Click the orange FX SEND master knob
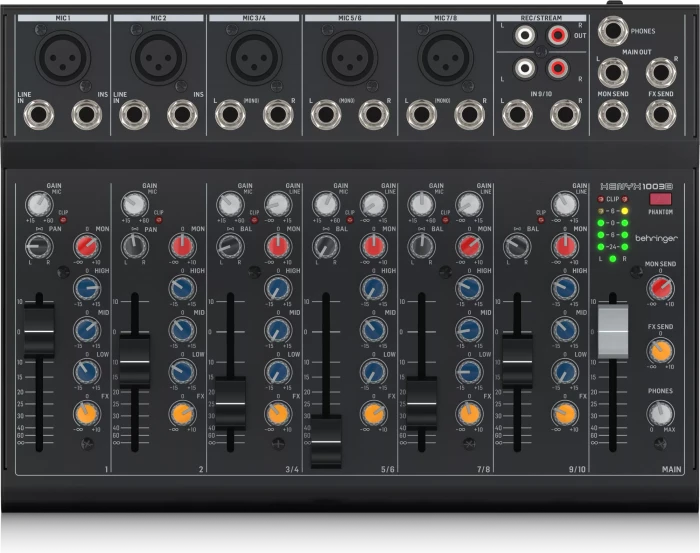This screenshot has width=700, height=553. click(x=660, y=351)
